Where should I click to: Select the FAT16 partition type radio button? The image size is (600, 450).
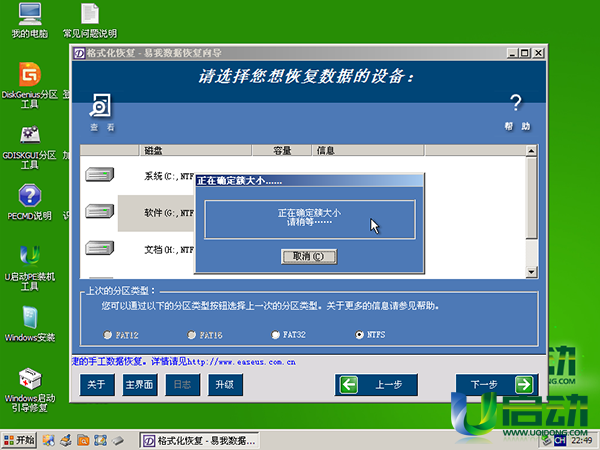coord(191,335)
